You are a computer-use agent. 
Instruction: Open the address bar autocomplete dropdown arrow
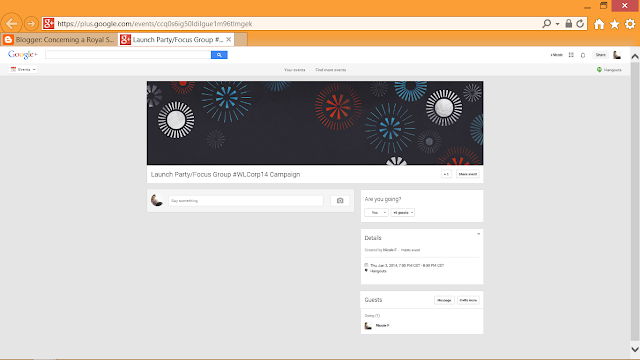tap(557, 24)
